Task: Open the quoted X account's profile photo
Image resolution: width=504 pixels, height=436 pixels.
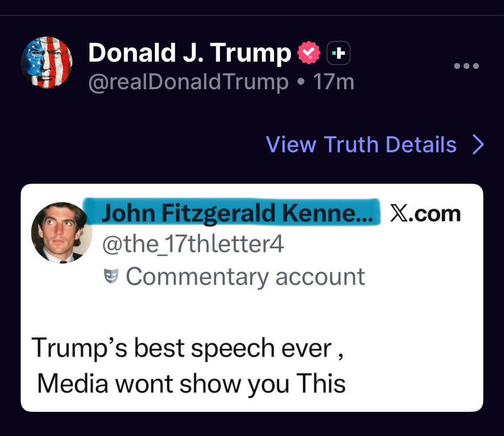Action: [x=62, y=233]
